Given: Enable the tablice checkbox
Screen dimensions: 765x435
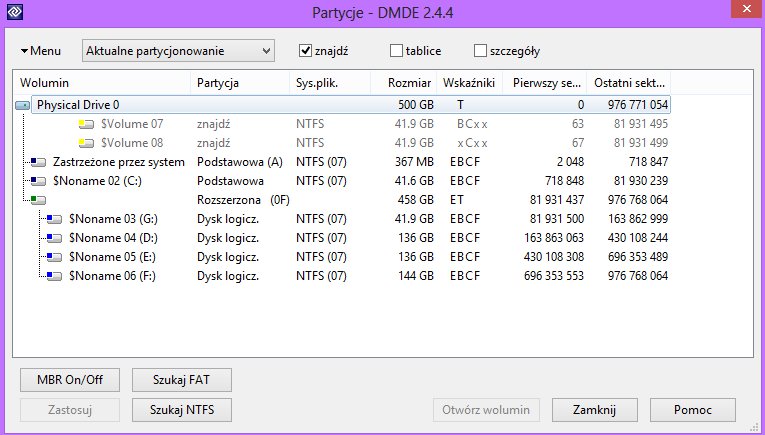Looking at the screenshot, I should tap(396, 51).
